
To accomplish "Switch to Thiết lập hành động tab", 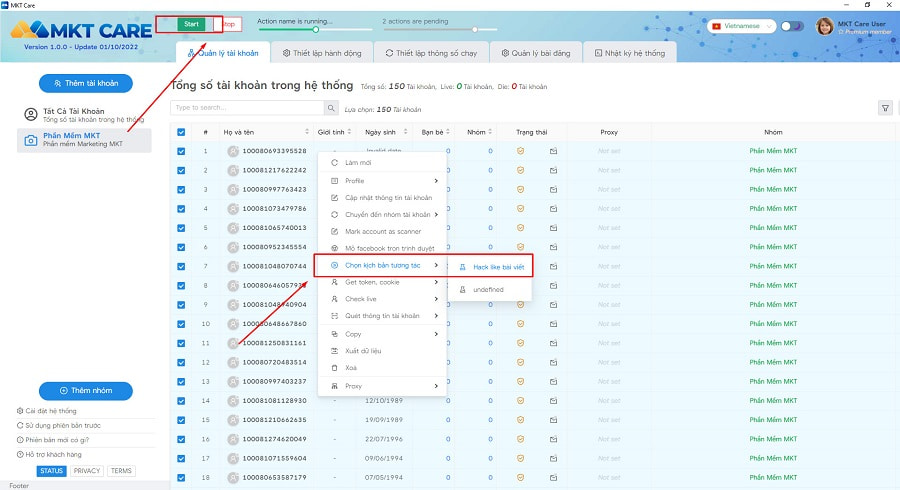I will [322, 53].
